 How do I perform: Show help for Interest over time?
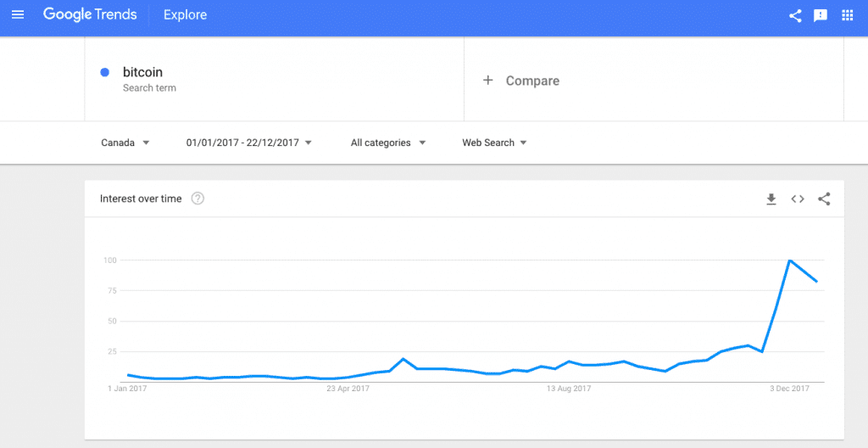tap(198, 199)
